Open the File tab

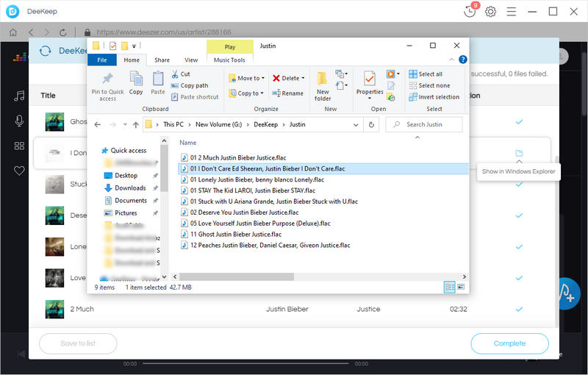102,60
